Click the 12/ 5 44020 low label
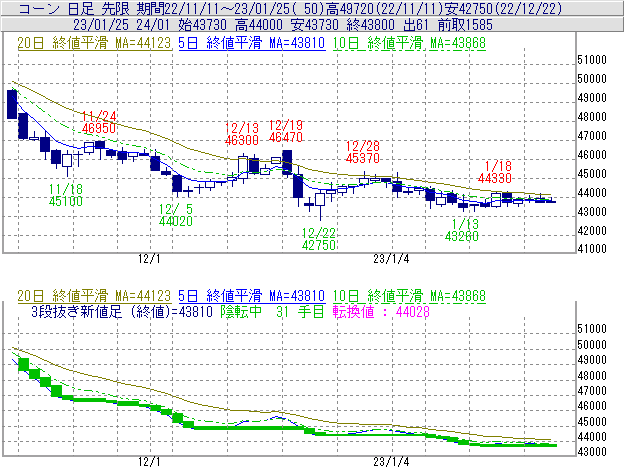 (176, 215)
